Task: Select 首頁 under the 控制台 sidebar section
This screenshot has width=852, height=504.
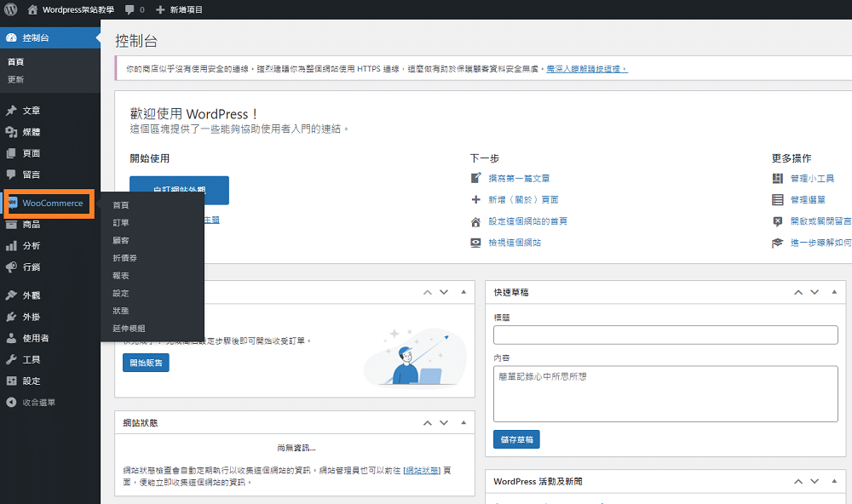Action: (x=15, y=62)
